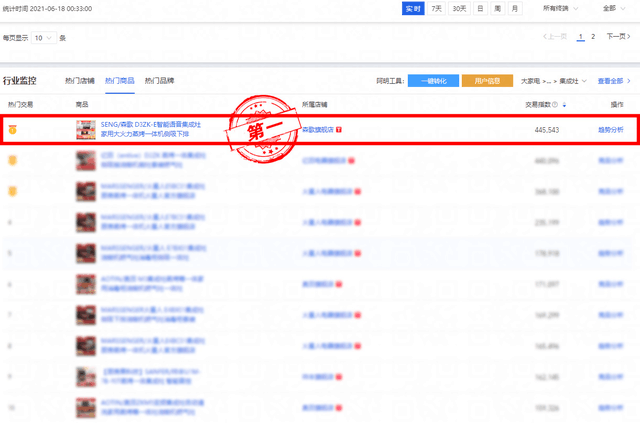Expand the 大家电 > 集成灶 category dropdown
Screen dimensions: 640x430
[x=553, y=81]
